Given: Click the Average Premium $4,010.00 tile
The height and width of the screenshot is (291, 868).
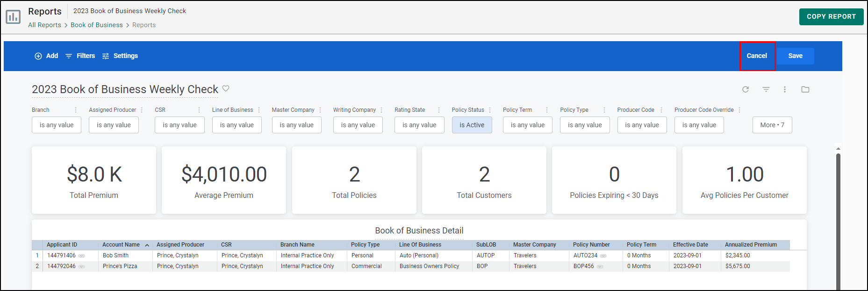Looking at the screenshot, I should pyautogui.click(x=224, y=180).
